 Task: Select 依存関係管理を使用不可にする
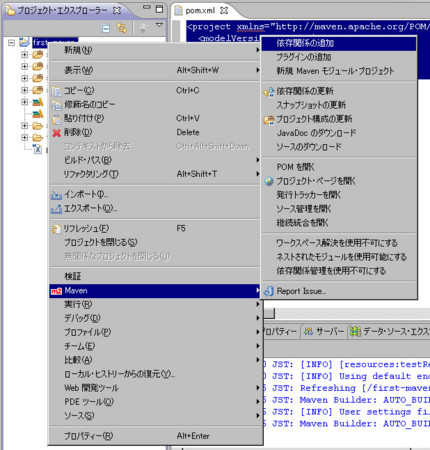click(339, 271)
